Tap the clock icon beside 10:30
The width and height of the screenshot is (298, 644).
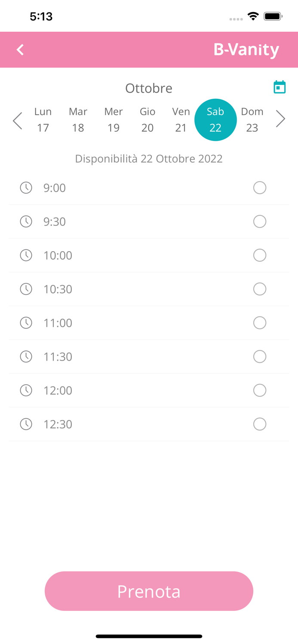pyautogui.click(x=26, y=289)
